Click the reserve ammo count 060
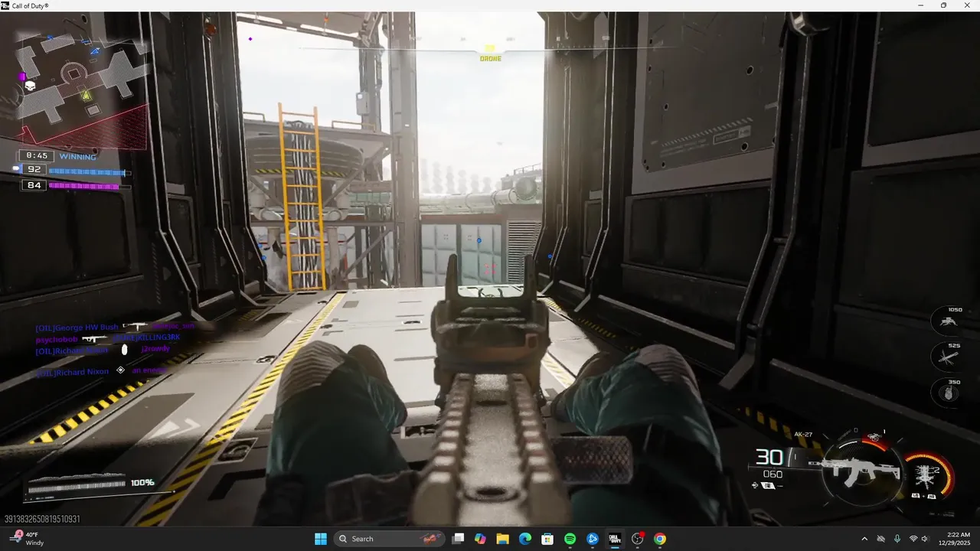The width and height of the screenshot is (980, 551). [773, 474]
